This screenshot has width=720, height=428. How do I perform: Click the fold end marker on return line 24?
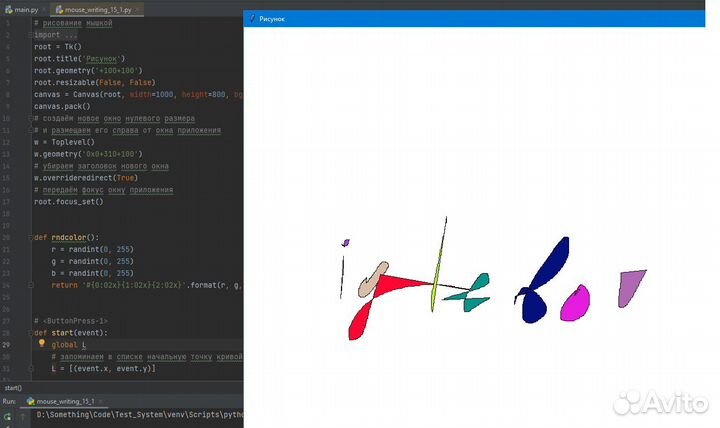(31, 285)
